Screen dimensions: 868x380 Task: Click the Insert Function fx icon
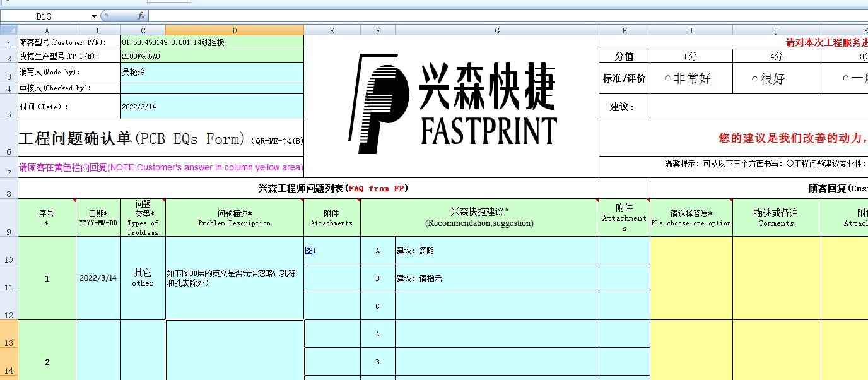coord(141,16)
